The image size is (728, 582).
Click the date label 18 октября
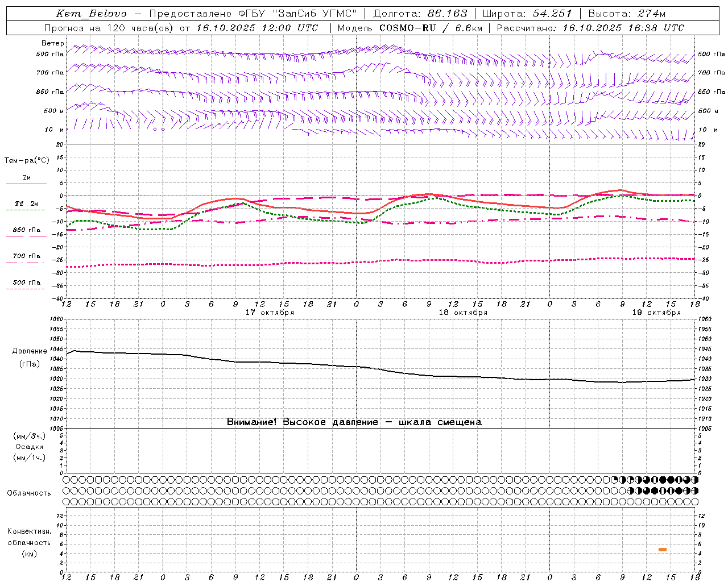pyautogui.click(x=463, y=313)
